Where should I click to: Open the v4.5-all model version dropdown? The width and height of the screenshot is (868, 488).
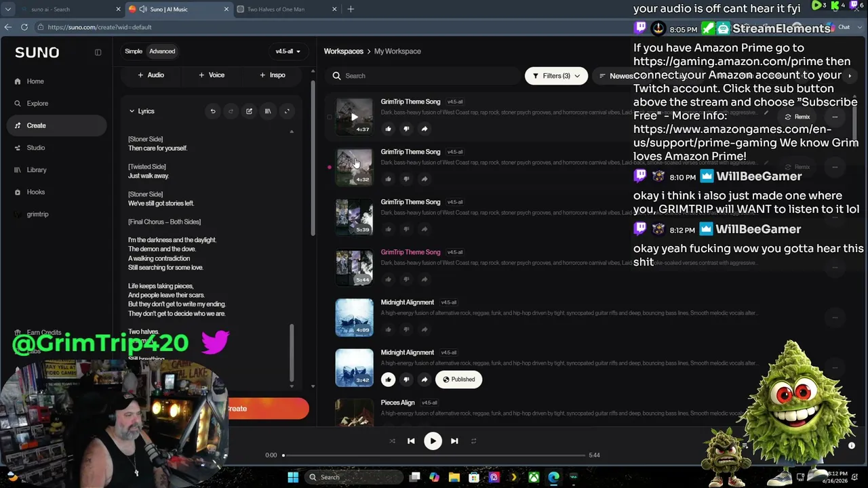(288, 52)
